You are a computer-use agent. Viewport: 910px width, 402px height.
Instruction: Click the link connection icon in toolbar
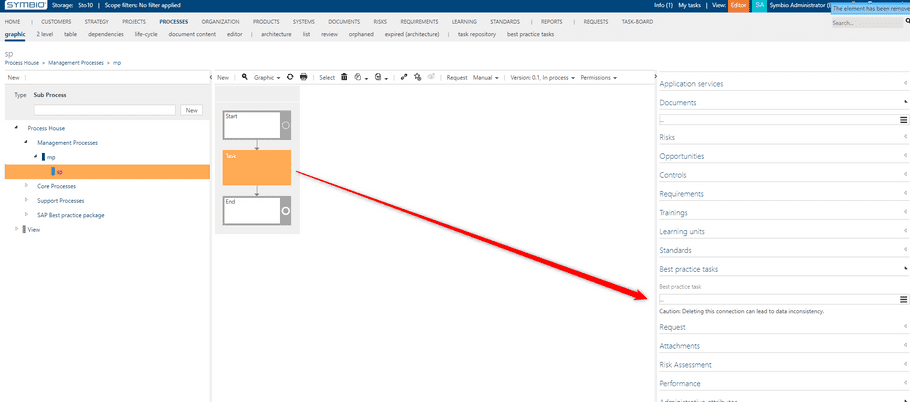click(405, 77)
